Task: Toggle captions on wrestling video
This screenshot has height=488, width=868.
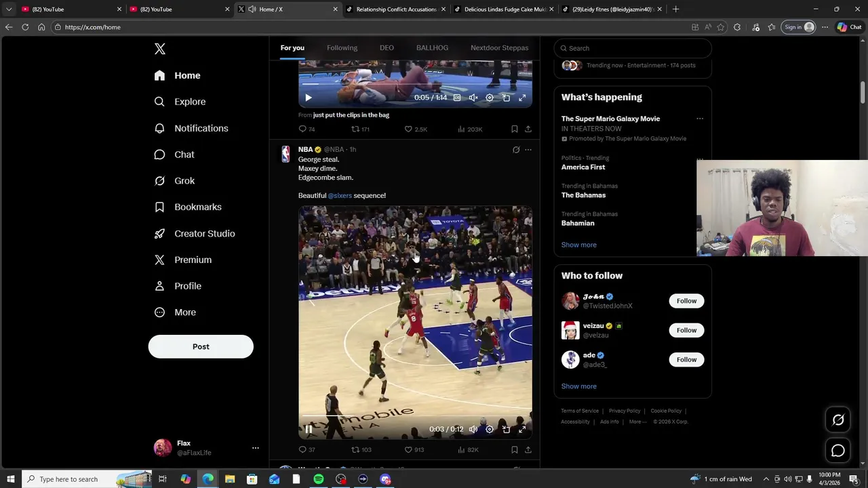Action: [457, 98]
